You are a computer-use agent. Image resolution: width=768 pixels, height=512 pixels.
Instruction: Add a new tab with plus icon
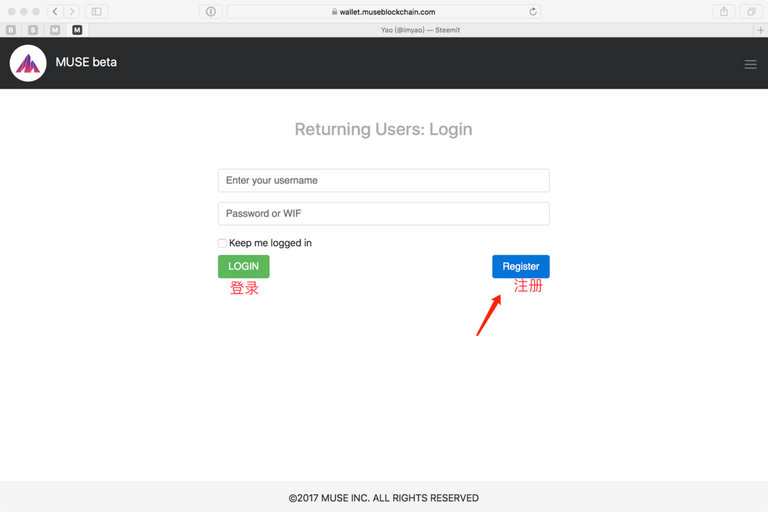pyautogui.click(x=760, y=30)
